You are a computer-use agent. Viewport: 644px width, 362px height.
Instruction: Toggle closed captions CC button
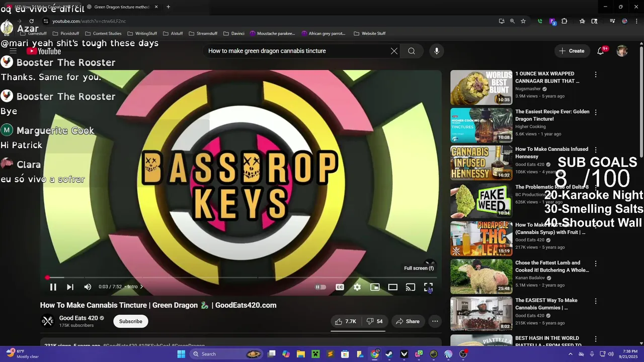click(340, 287)
